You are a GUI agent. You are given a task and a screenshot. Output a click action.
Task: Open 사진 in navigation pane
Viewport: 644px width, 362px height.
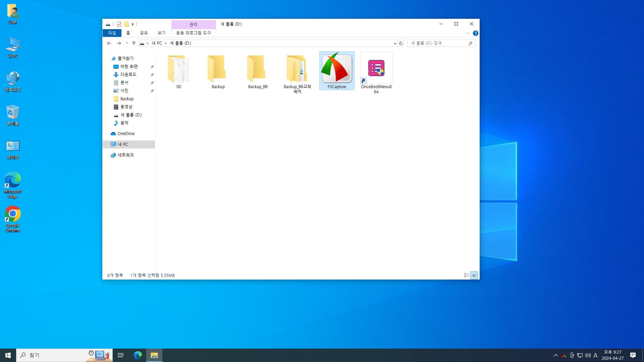pyautogui.click(x=124, y=90)
